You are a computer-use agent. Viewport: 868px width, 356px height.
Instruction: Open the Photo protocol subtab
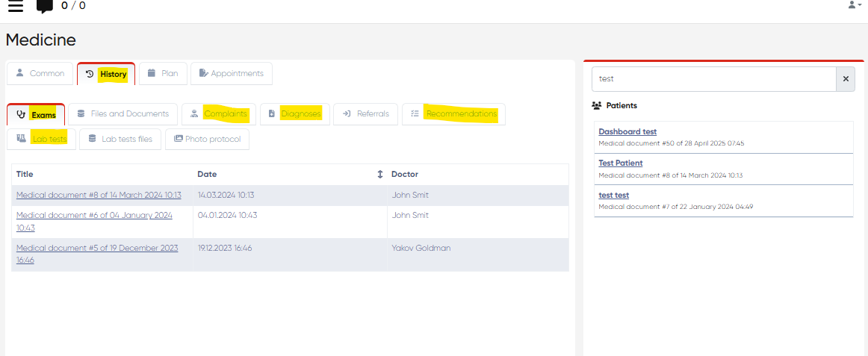pos(207,140)
